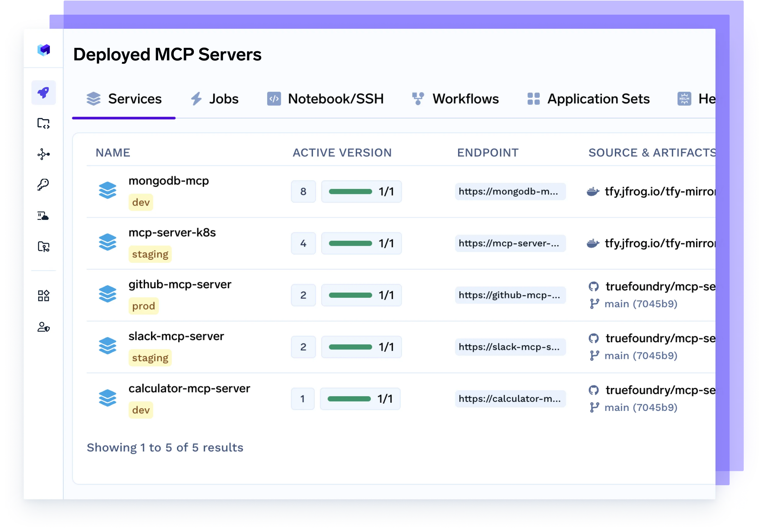Switch to the Jobs tab

(x=215, y=99)
